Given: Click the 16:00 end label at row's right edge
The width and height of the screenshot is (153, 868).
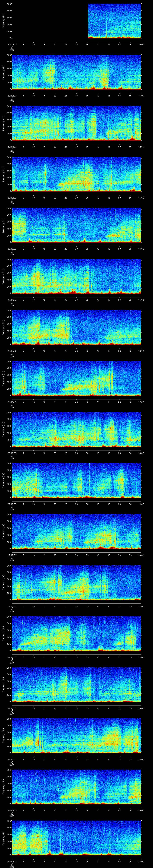Looking at the screenshot, I should [141, 351].
